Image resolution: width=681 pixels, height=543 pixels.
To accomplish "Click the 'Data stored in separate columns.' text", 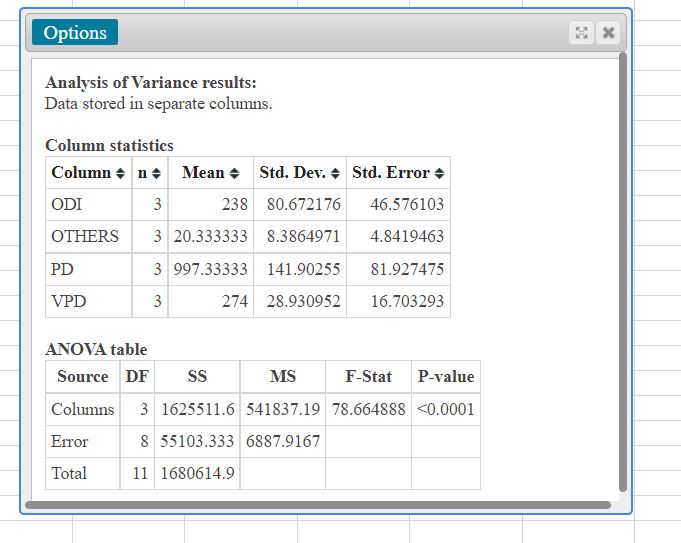I will (159, 104).
